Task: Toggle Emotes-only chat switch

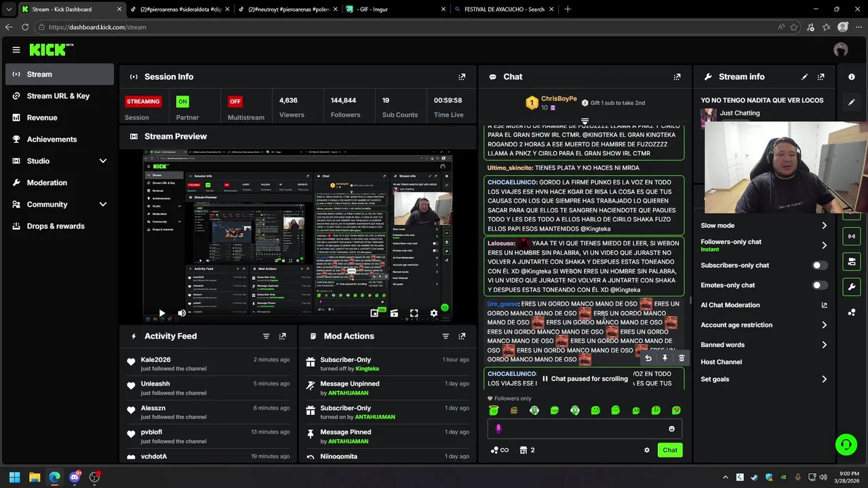Action: 821,285
